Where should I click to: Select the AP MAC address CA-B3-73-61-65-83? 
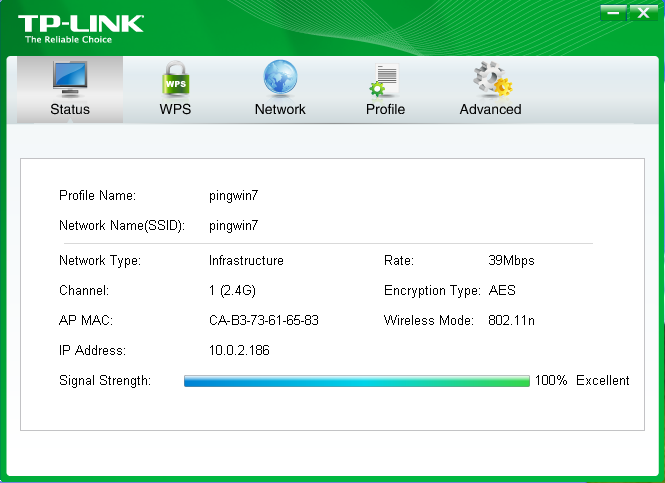(x=263, y=321)
